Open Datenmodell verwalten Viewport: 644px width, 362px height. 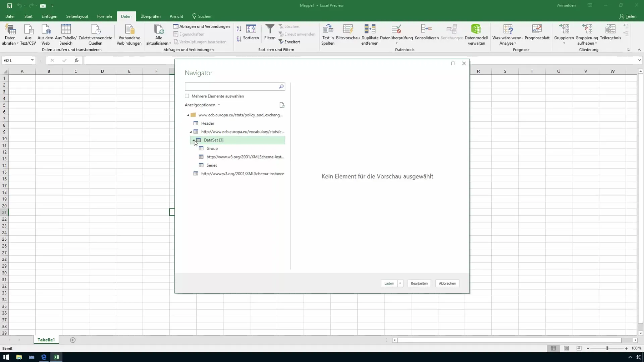476,35
